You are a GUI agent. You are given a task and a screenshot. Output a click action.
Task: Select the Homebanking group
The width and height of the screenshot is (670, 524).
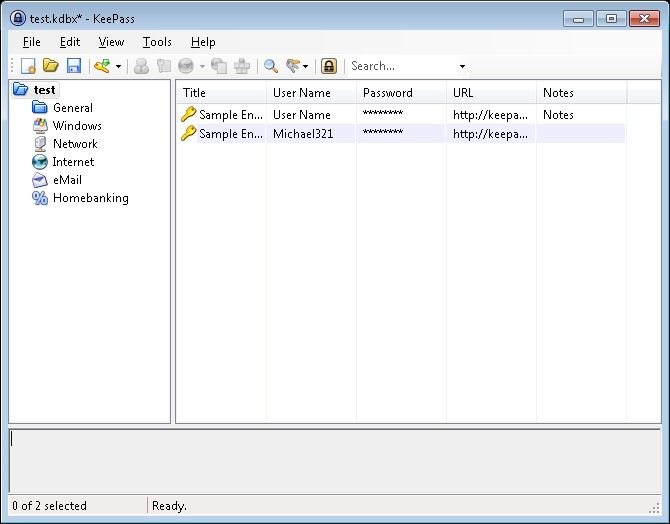(x=91, y=198)
